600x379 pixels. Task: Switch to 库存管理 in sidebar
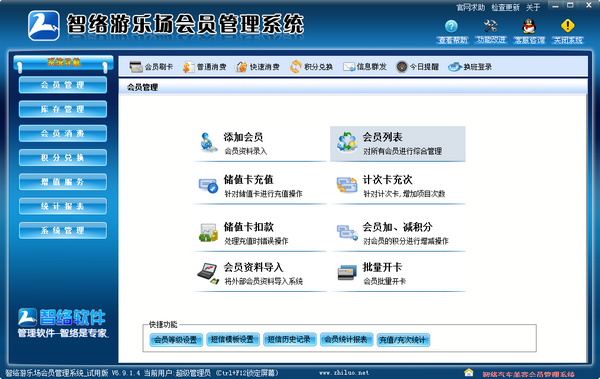(x=63, y=109)
